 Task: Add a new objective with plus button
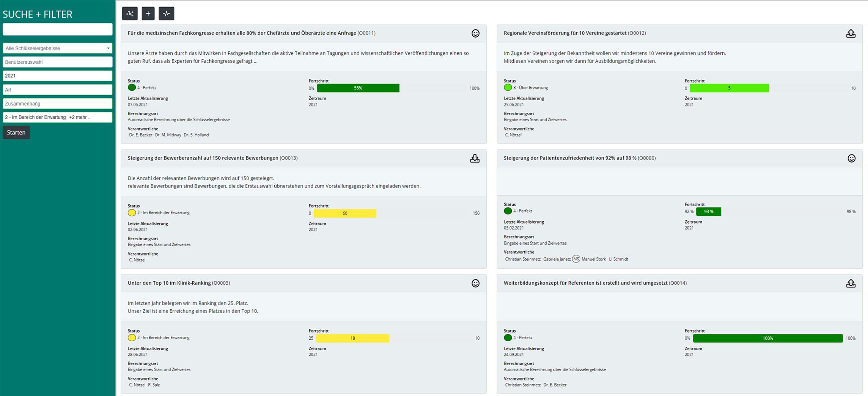[x=148, y=14]
